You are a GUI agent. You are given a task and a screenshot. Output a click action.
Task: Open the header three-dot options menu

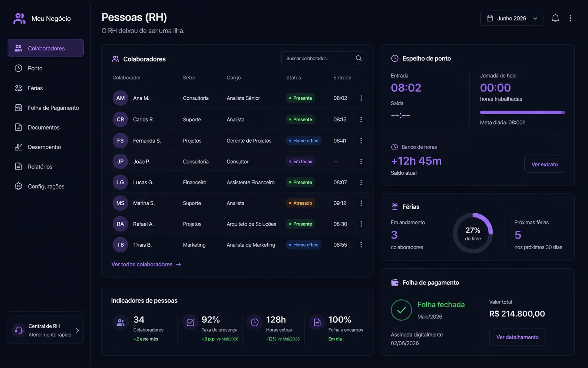point(570,18)
